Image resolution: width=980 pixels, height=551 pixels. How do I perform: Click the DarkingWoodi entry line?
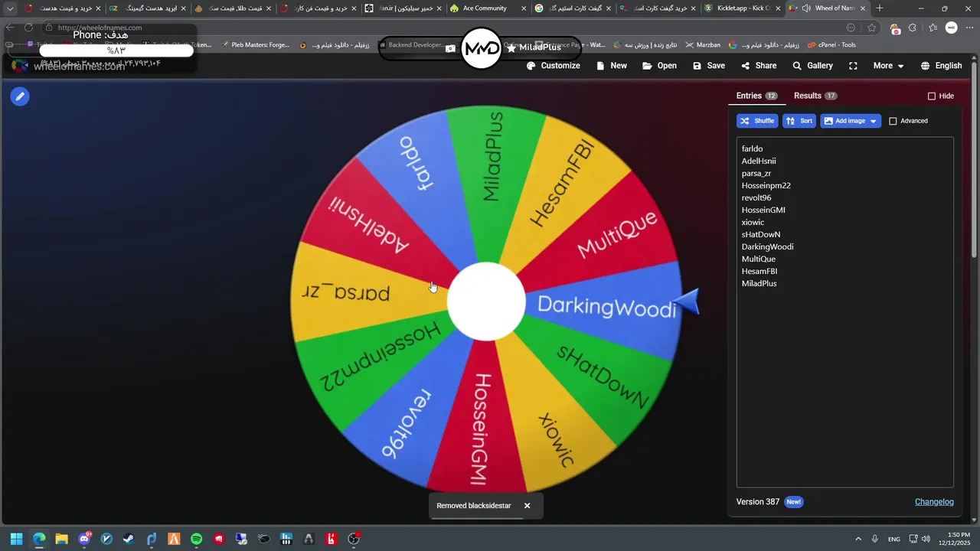pyautogui.click(x=767, y=246)
